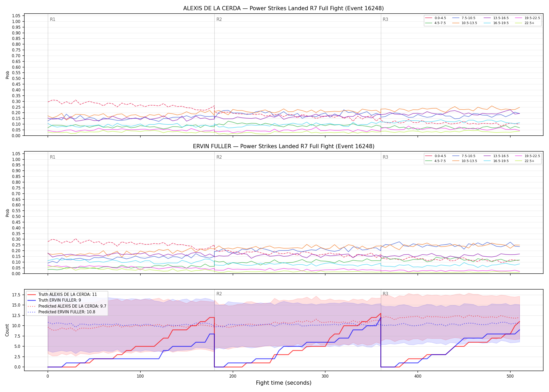Click the 0.00 y-tick in Ervin chart
The width and height of the screenshot is (549, 392).
coord(16,274)
